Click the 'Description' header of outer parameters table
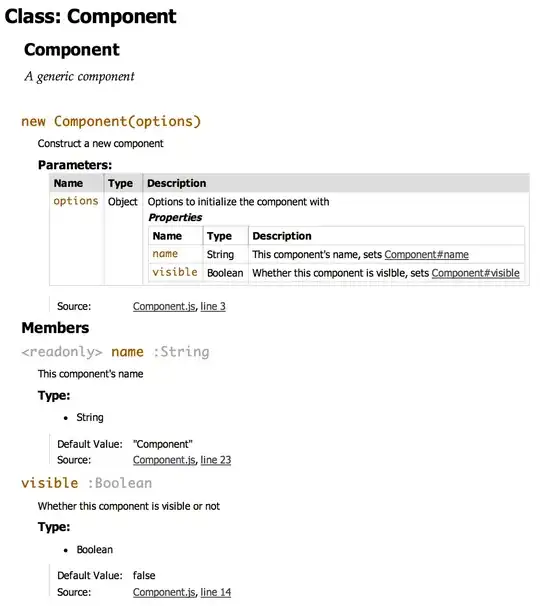Image resolution: width=540 pixels, height=606 pixels. pyautogui.click(x=177, y=183)
